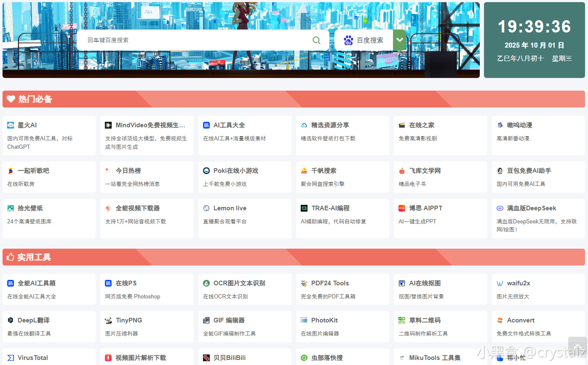Image resolution: width=588 pixels, height=365 pixels.
Task: Click the 在线之家 clapperboard icon
Action: (402, 125)
